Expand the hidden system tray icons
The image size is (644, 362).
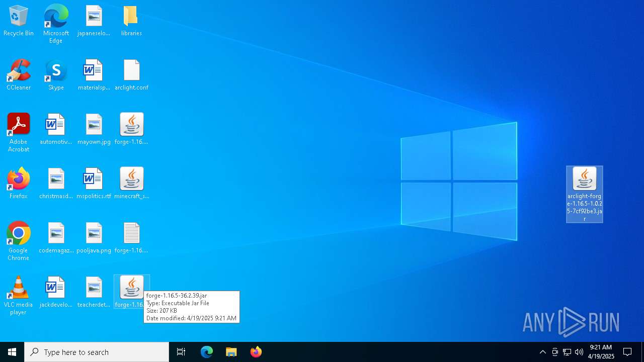point(542,352)
